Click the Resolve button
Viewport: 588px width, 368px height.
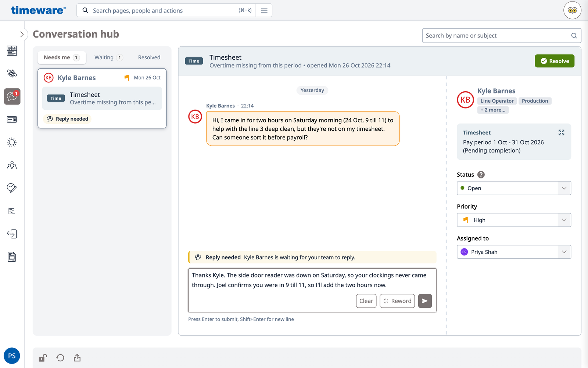(x=555, y=61)
